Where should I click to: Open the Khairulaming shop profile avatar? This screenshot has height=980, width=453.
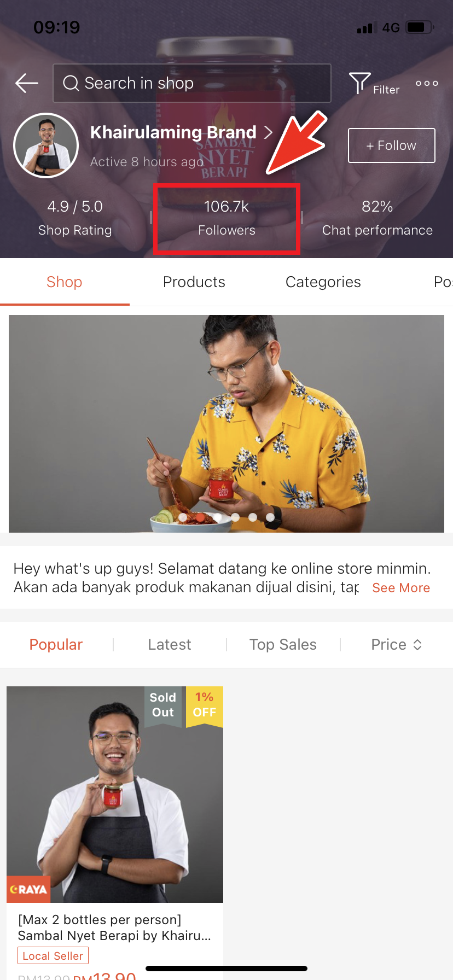pos(46,145)
